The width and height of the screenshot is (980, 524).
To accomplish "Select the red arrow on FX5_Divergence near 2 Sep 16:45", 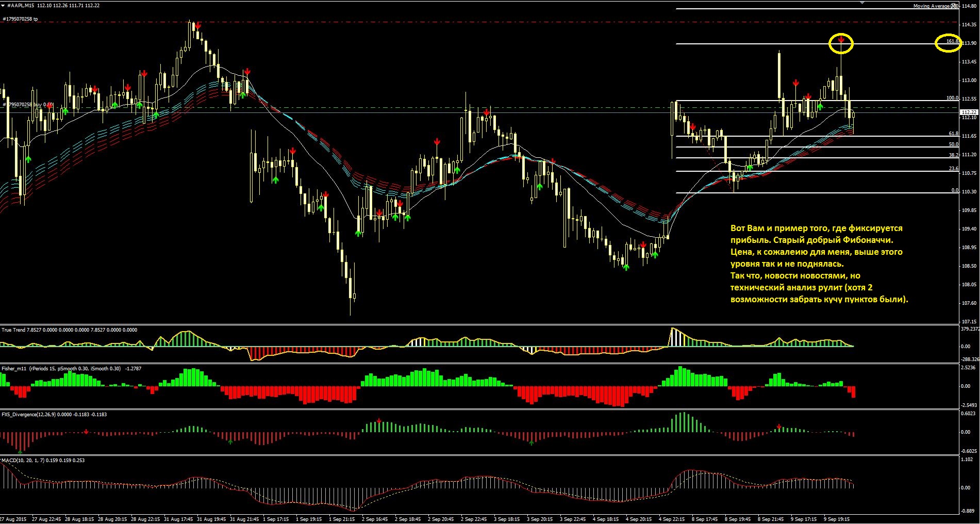I will (x=379, y=421).
